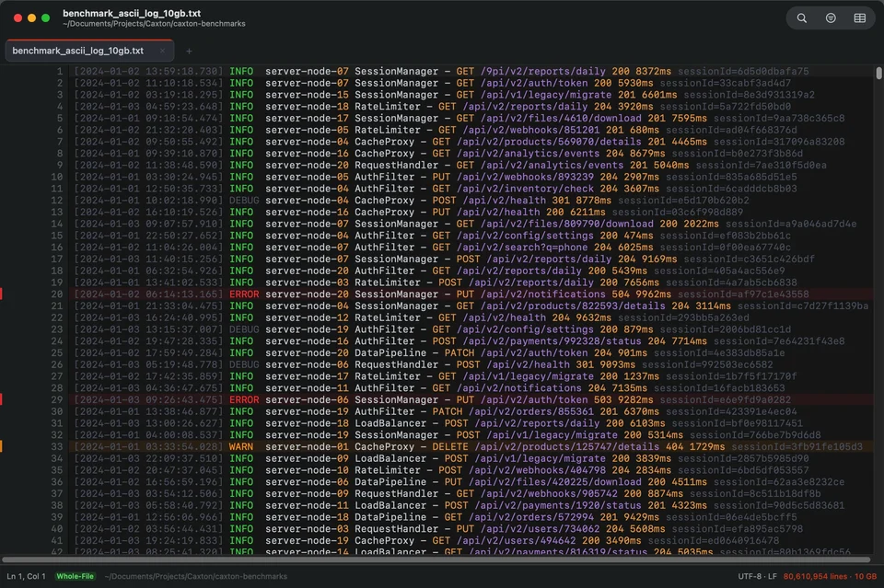Click line number 26 in the gutter
The height and width of the screenshot is (588, 884).
pyautogui.click(x=56, y=365)
